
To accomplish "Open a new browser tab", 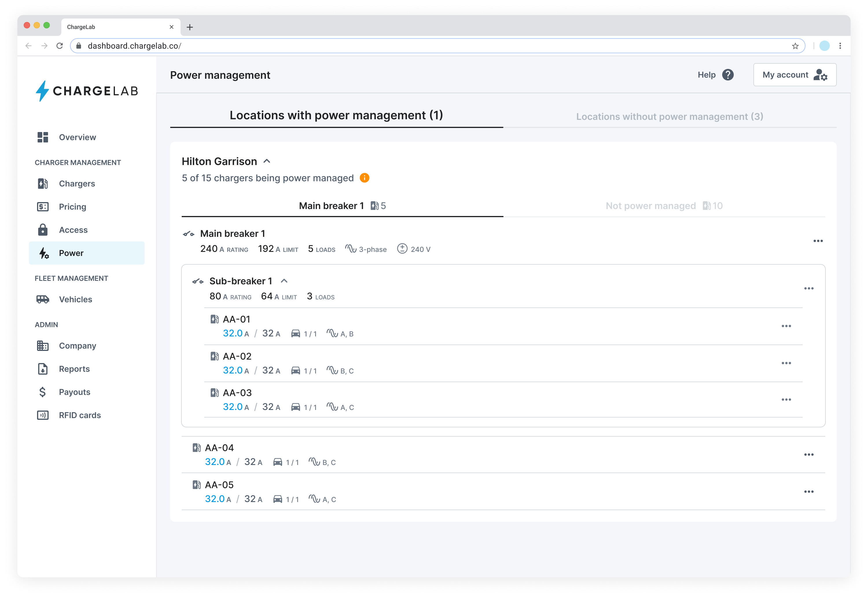I will [x=190, y=27].
